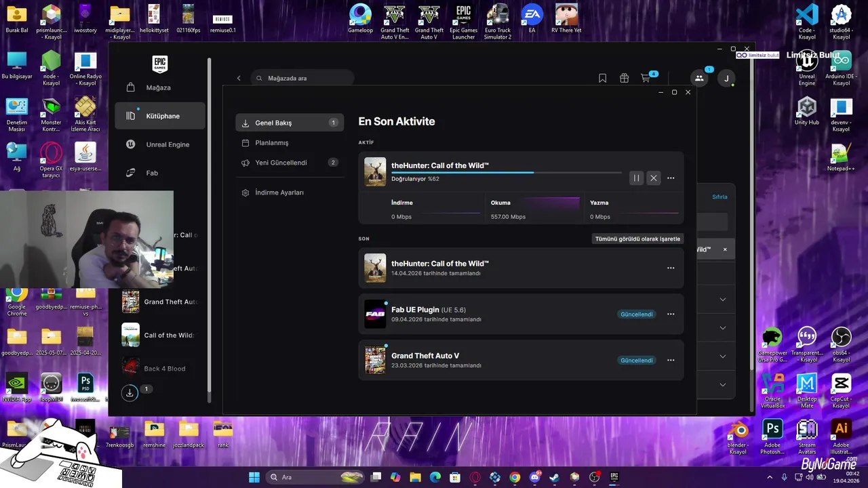Image resolution: width=868 pixels, height=488 pixels.
Task: Open Discord on taskbar
Action: (x=535, y=477)
